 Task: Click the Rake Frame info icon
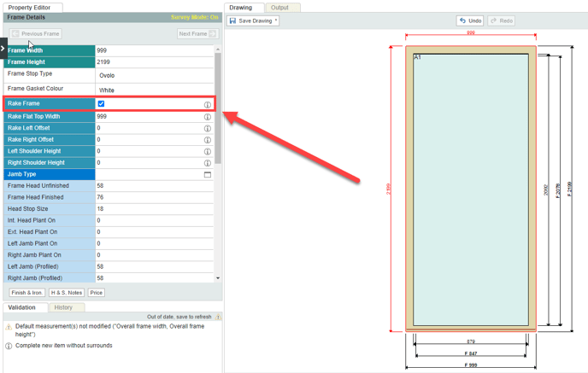(207, 105)
